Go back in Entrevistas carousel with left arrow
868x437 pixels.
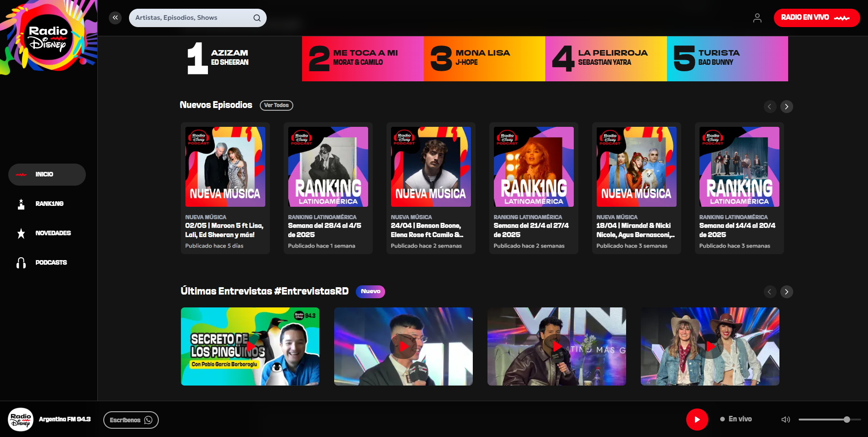click(x=770, y=291)
